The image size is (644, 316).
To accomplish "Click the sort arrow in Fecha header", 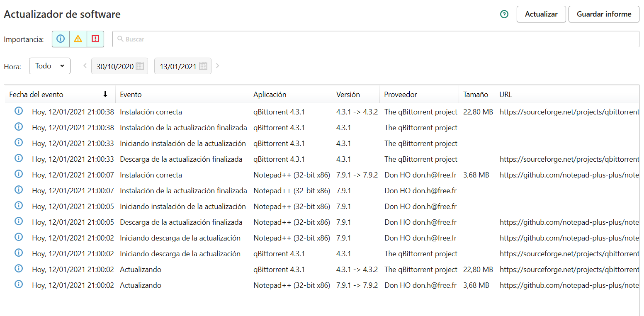I will [105, 94].
